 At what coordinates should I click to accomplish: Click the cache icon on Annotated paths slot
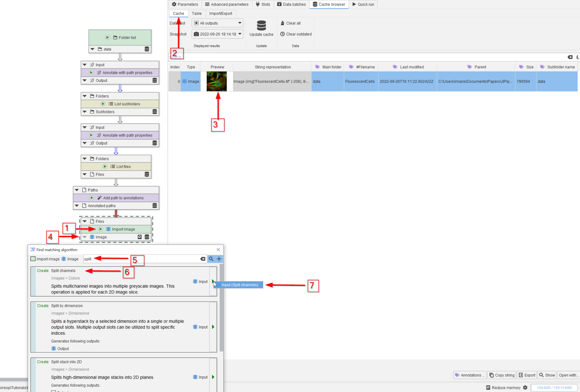[155, 206]
